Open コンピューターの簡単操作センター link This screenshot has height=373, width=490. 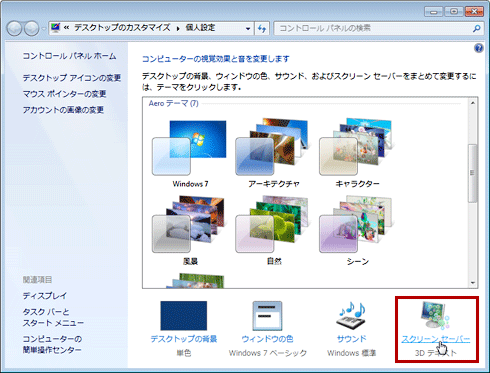pos(52,344)
